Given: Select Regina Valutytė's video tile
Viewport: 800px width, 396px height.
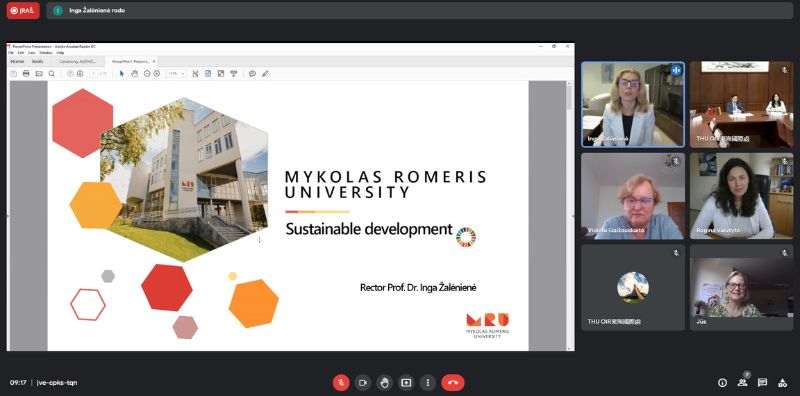Looking at the screenshot, I should (x=741, y=196).
